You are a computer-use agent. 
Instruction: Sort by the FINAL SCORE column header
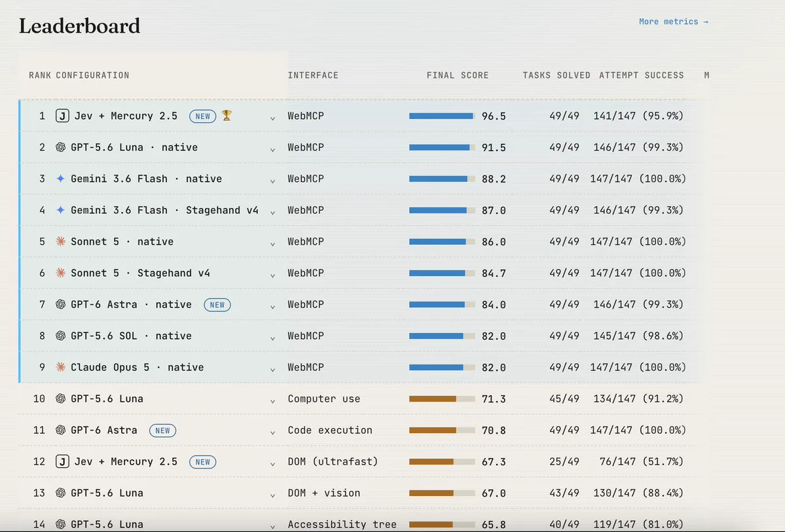pos(458,75)
